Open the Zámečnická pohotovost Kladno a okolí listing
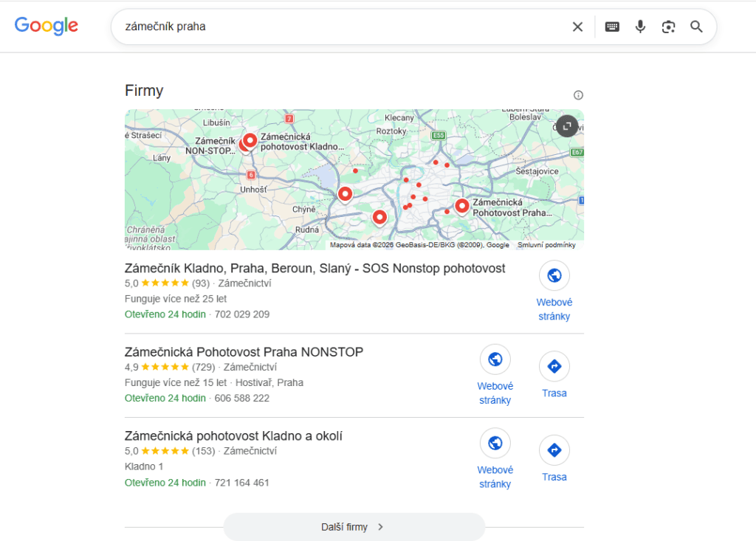This screenshot has width=756, height=541. (x=233, y=436)
